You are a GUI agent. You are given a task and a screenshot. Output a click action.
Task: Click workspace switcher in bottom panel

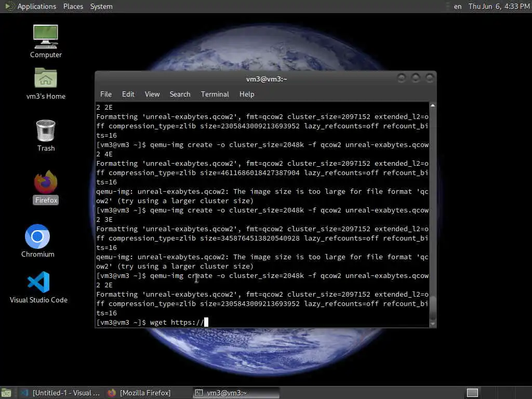click(472, 393)
